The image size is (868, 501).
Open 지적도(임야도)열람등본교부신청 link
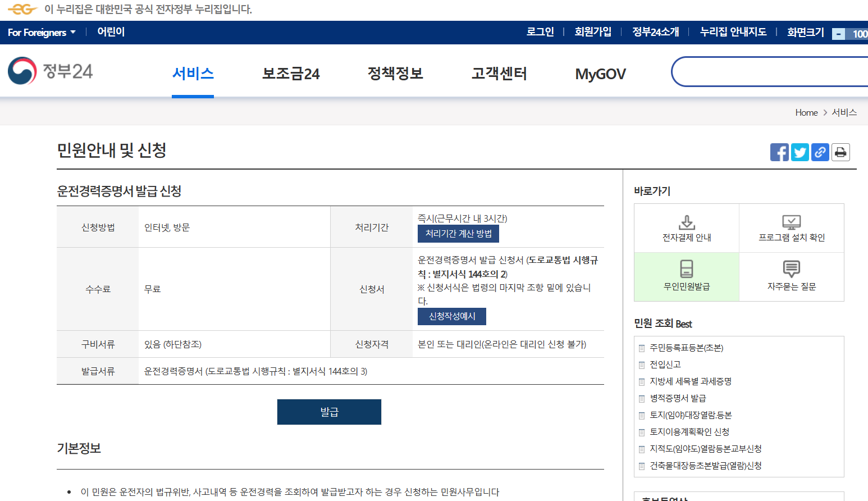pos(706,449)
